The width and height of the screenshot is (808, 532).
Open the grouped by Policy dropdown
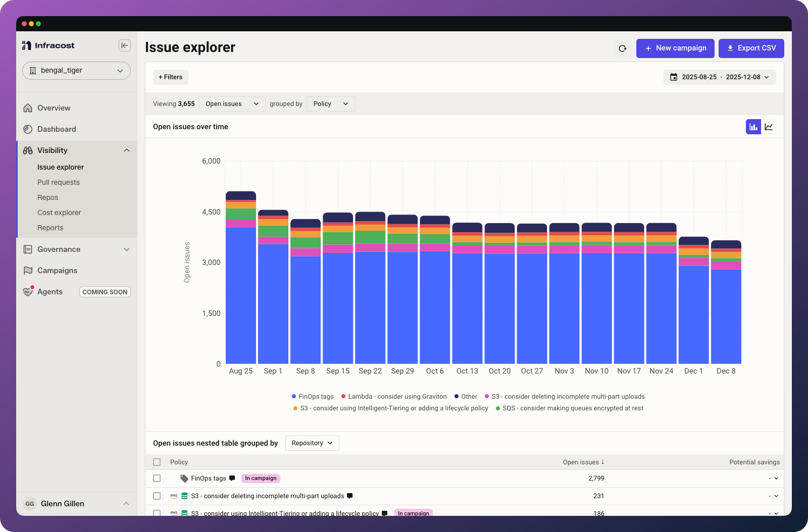[331, 104]
